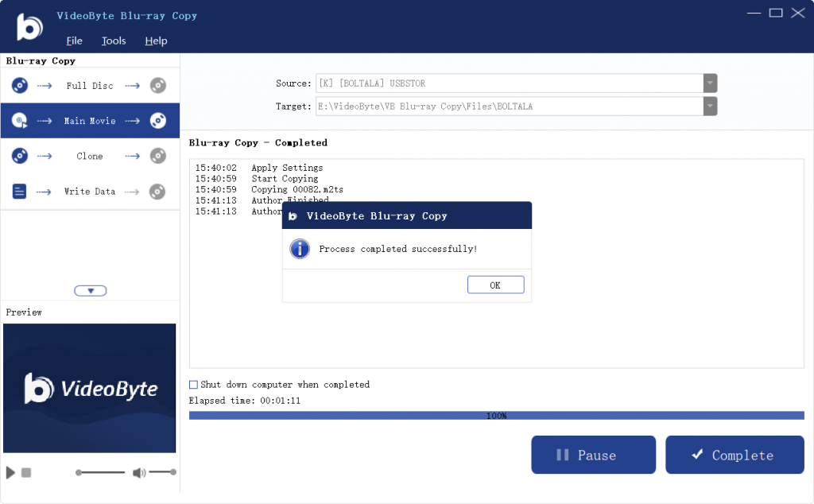Click the Complete button

[735, 455]
